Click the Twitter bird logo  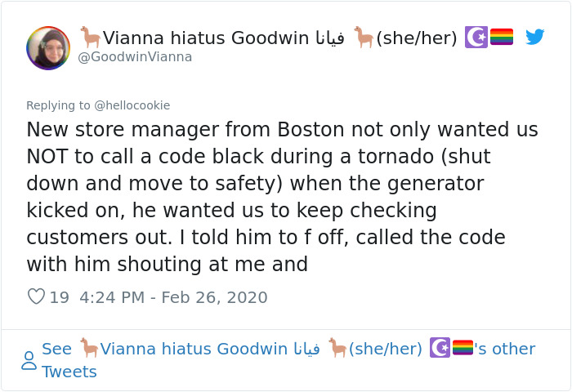[x=534, y=37]
